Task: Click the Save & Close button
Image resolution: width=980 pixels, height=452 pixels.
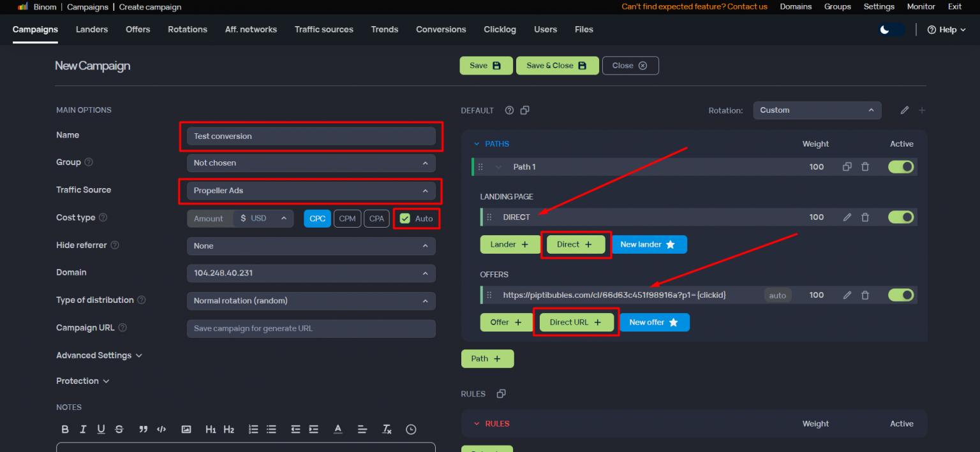Action: [x=557, y=65]
